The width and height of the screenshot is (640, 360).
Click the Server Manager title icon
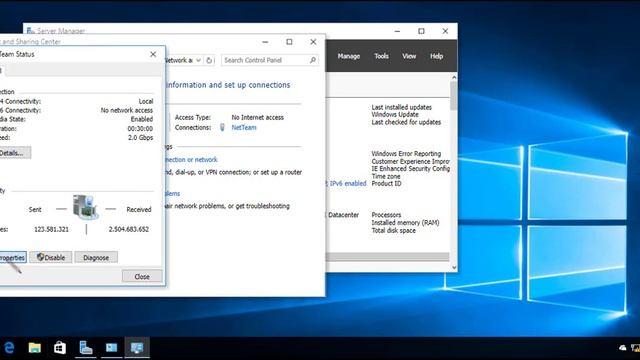pos(30,31)
